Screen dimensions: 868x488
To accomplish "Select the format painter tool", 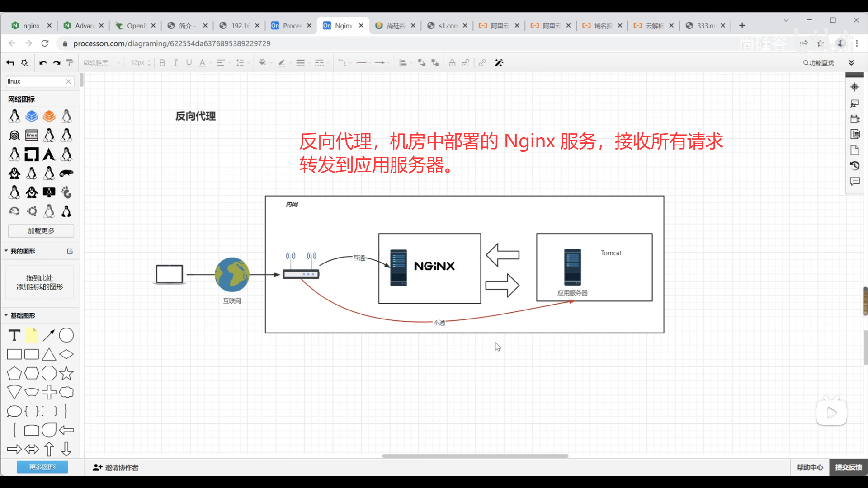I will pyautogui.click(x=70, y=63).
